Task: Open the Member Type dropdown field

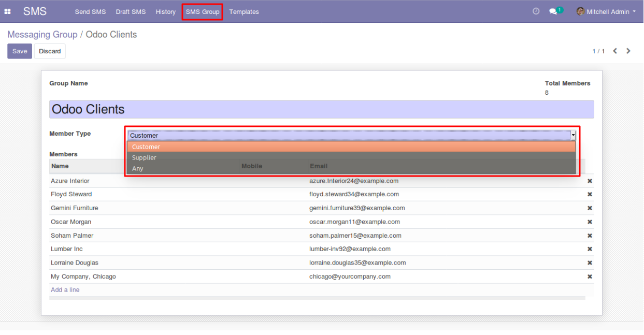Action: (352, 135)
